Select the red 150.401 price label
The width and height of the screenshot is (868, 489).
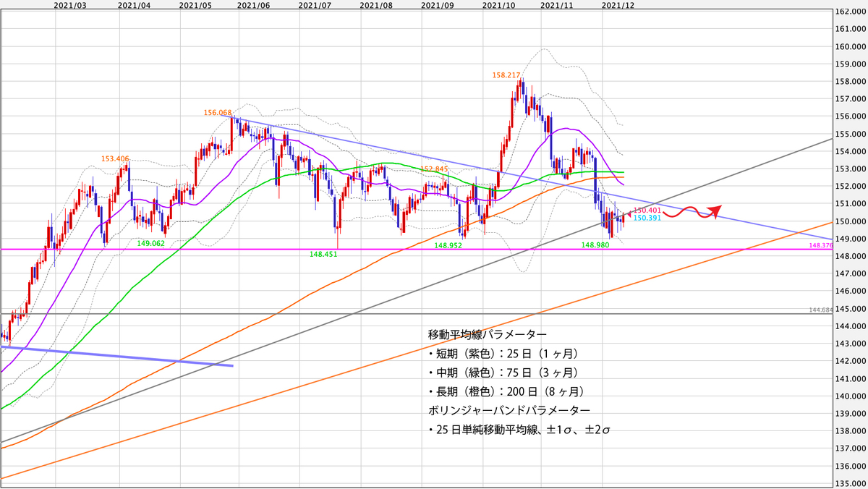pos(646,211)
